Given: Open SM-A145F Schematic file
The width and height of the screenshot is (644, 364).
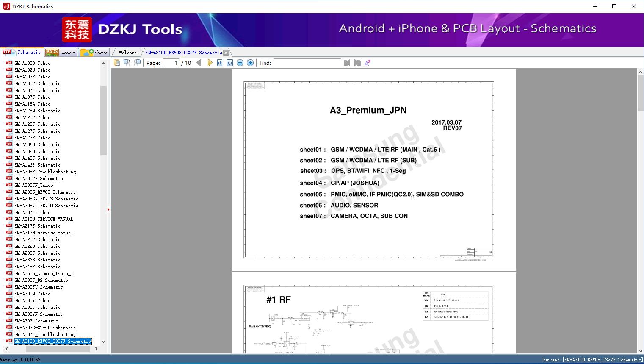Looking at the screenshot, I should 37,158.
